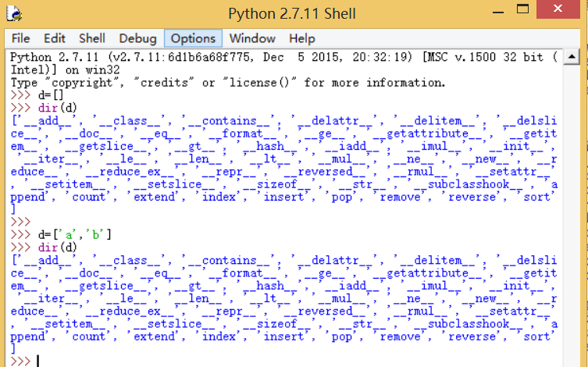Click '__subclasshook__' in the first output

469,184
